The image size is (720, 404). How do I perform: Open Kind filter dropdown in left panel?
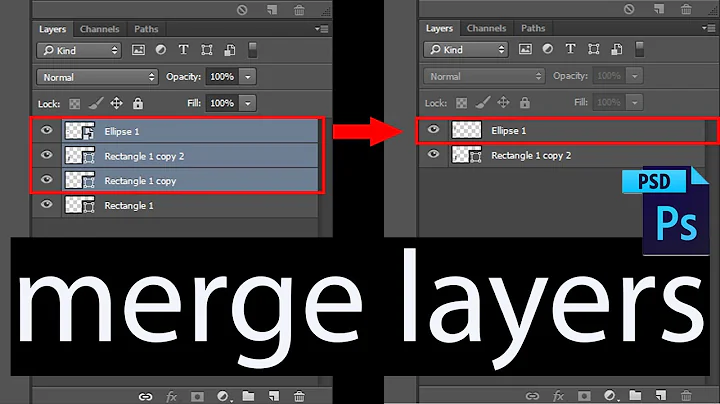pyautogui.click(x=79, y=50)
